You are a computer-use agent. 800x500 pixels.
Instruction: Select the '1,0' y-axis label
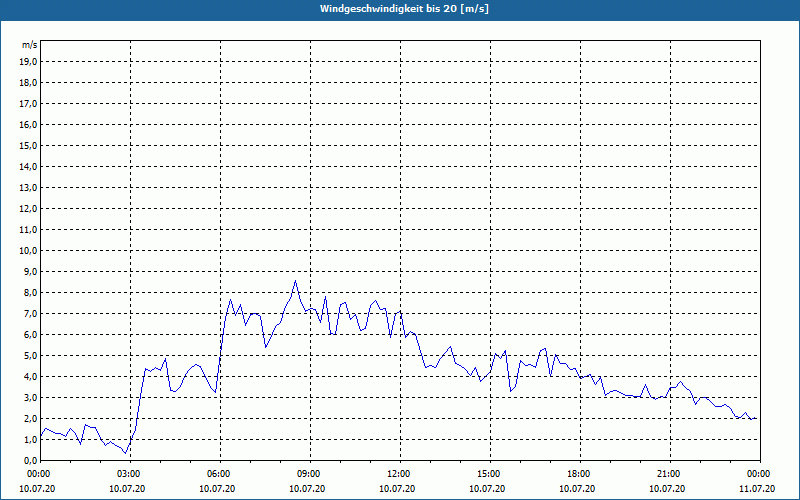click(31, 439)
